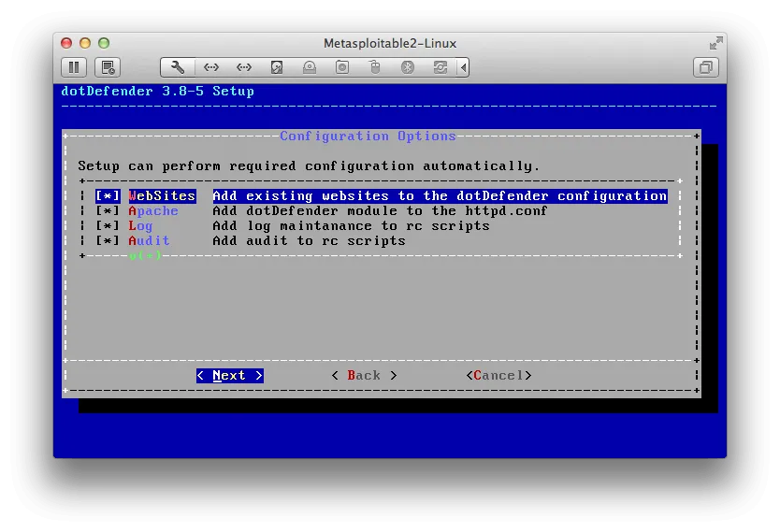Toggle the Audit checkbox
This screenshot has width=780, height=532.
click(108, 241)
